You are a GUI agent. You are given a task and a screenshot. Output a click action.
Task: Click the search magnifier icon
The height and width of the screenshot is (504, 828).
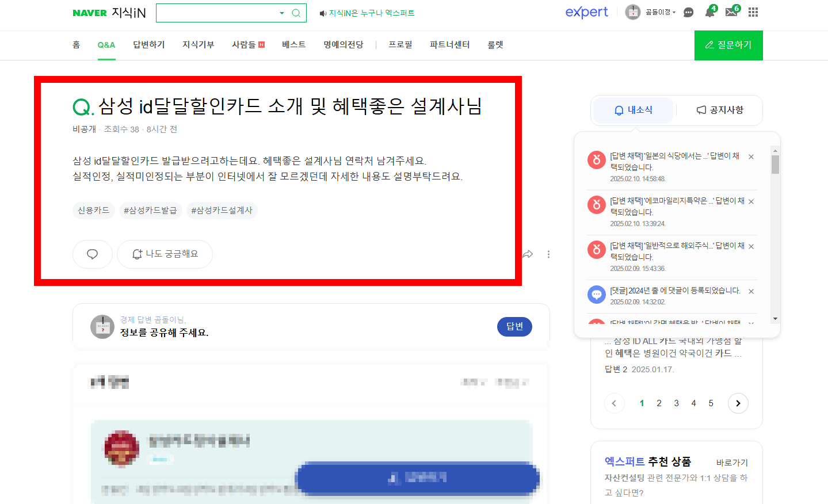pos(296,13)
